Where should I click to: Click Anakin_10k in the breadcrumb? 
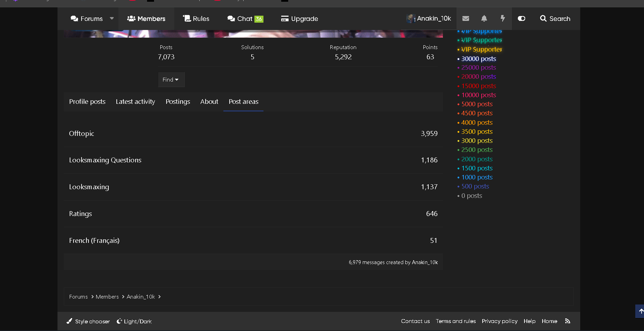pyautogui.click(x=141, y=297)
